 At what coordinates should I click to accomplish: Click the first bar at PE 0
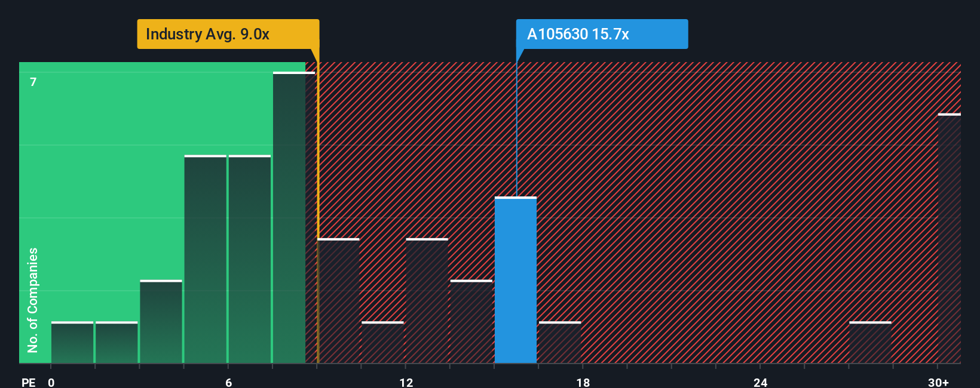pyautogui.click(x=72, y=343)
